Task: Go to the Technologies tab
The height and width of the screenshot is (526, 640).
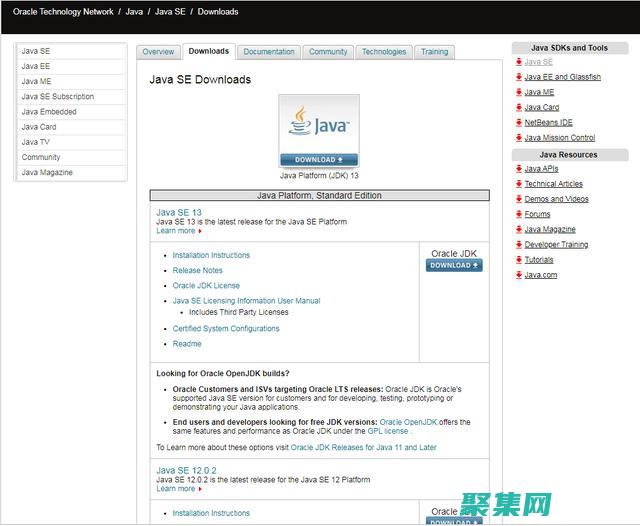Action: [384, 52]
